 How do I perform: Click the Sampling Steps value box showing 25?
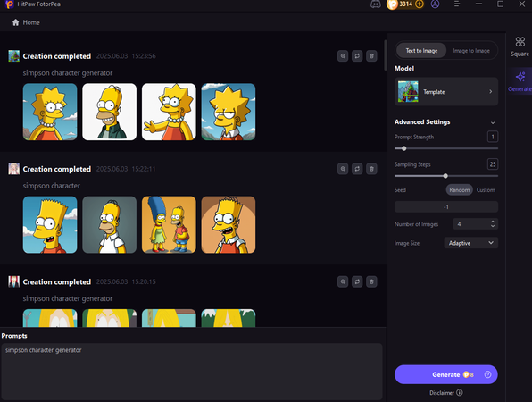click(x=493, y=164)
